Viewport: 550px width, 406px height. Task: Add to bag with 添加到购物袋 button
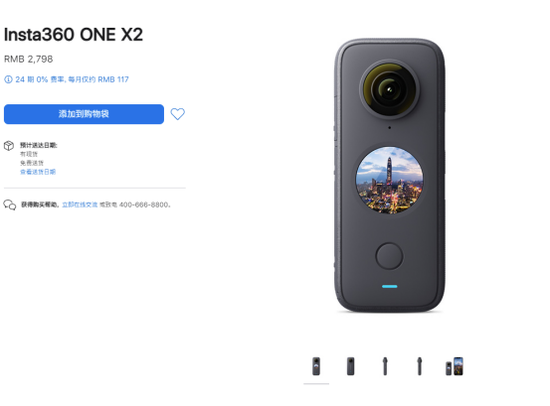(x=84, y=114)
